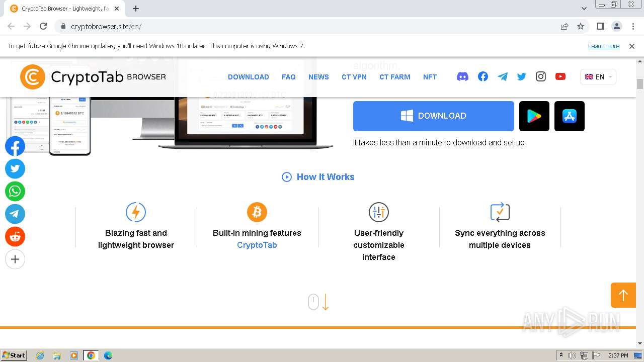Open the CT VPN nav item
The image size is (644, 362).
(354, 77)
